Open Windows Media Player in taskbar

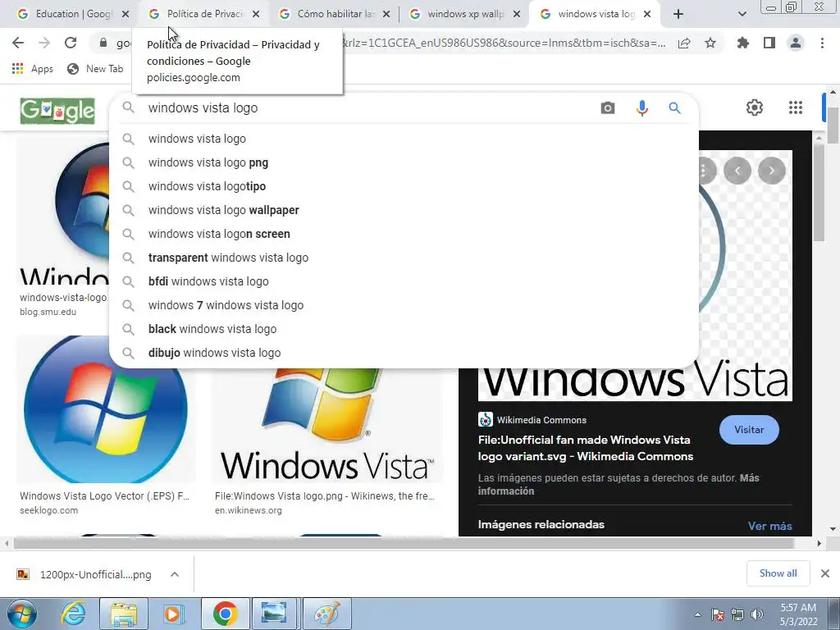coord(172,614)
